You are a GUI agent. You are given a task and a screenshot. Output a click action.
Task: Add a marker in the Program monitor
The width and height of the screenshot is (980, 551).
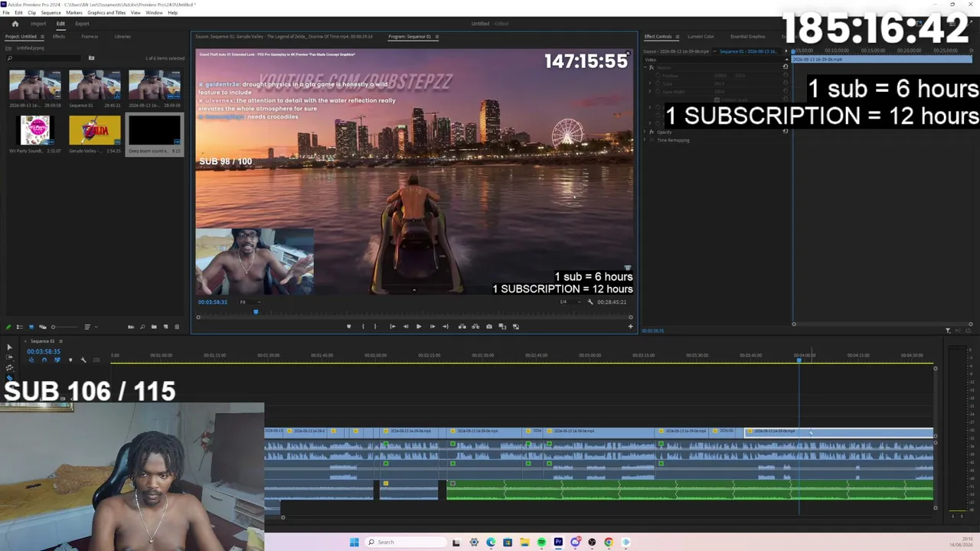pyautogui.click(x=349, y=327)
